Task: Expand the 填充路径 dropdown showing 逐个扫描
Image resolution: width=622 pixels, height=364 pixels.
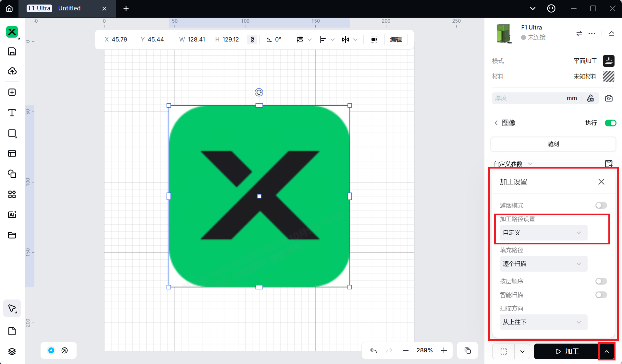Action: coord(543,264)
